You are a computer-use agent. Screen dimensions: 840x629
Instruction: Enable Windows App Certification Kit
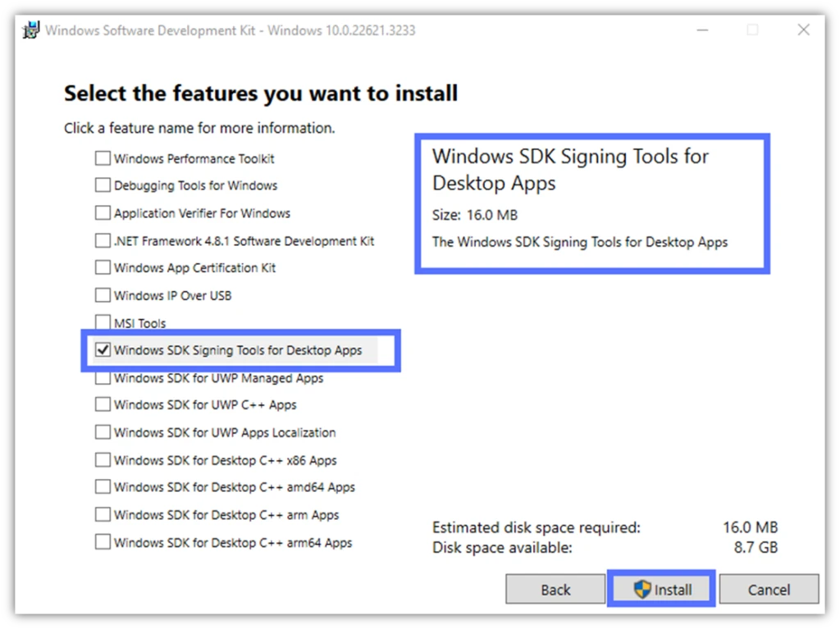(x=103, y=267)
